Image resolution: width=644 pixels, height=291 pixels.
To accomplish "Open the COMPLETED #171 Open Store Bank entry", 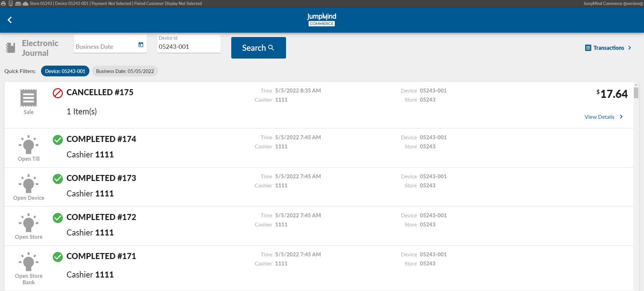I will (x=101, y=256).
